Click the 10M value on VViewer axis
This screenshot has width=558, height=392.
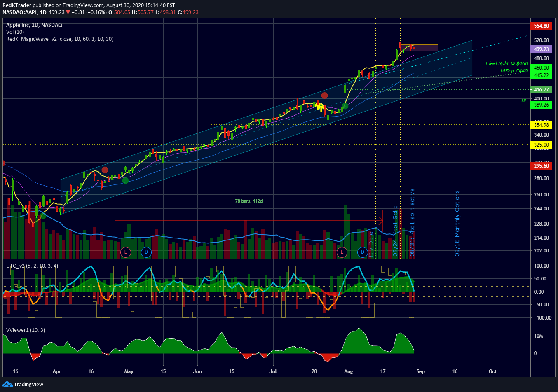pyautogui.click(x=539, y=336)
